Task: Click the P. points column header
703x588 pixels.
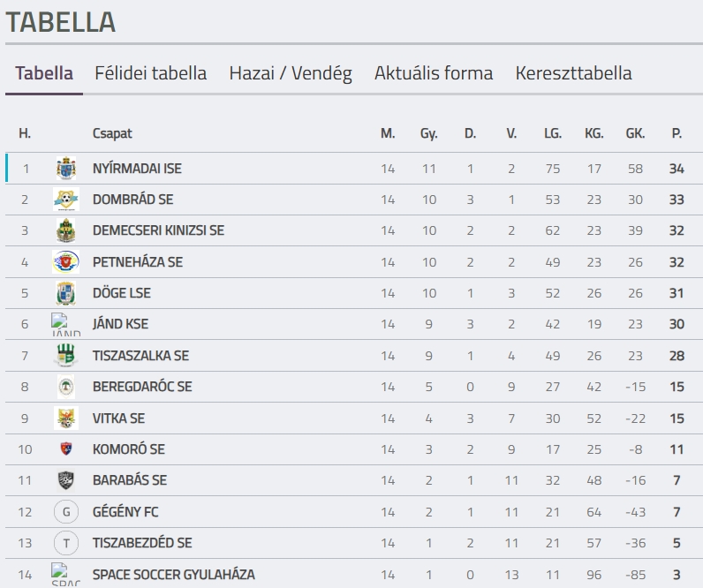Action: [x=677, y=133]
